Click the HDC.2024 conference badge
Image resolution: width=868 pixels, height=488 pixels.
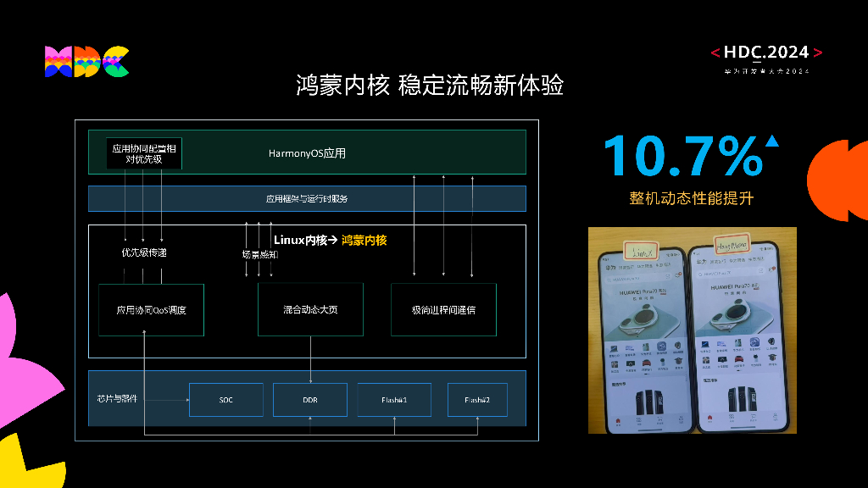coord(766,58)
